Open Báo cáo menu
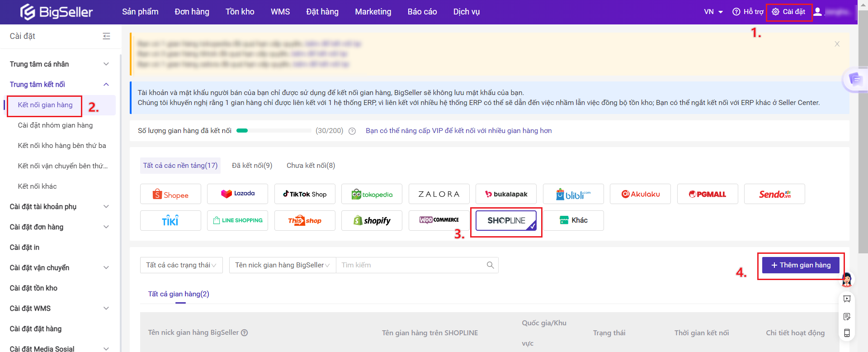868x352 pixels. (422, 12)
